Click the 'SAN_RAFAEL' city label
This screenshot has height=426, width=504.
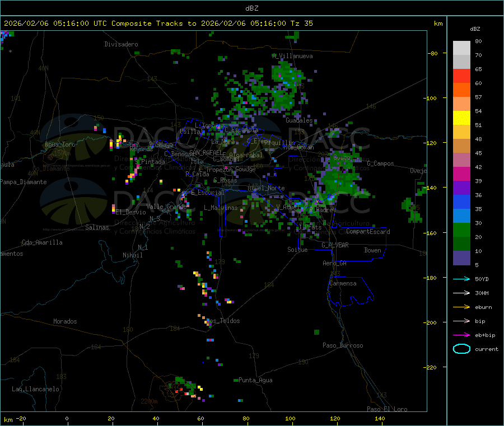pyautogui.click(x=206, y=152)
